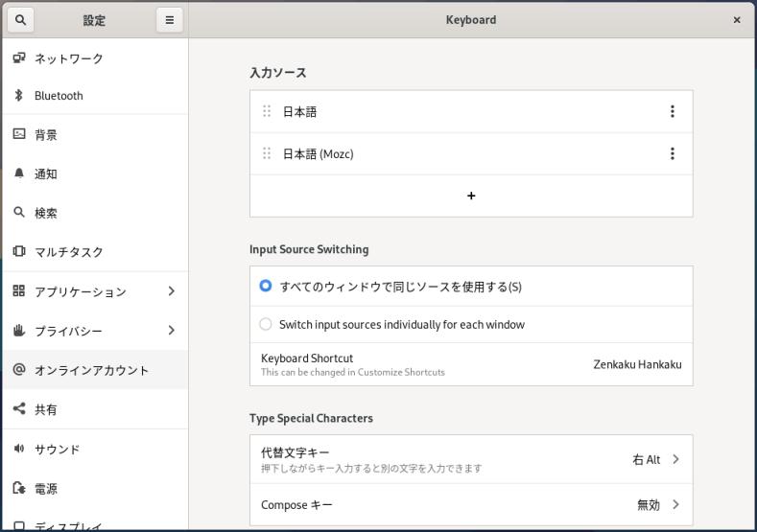The image size is (757, 532).
Task: Open the hamburger menu button
Action: coord(169,19)
